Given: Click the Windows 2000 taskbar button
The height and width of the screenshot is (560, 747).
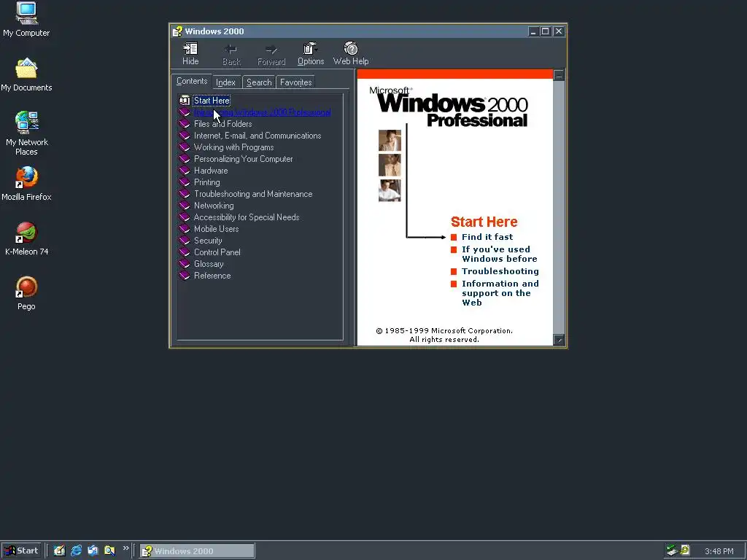Looking at the screenshot, I should pos(197,551).
